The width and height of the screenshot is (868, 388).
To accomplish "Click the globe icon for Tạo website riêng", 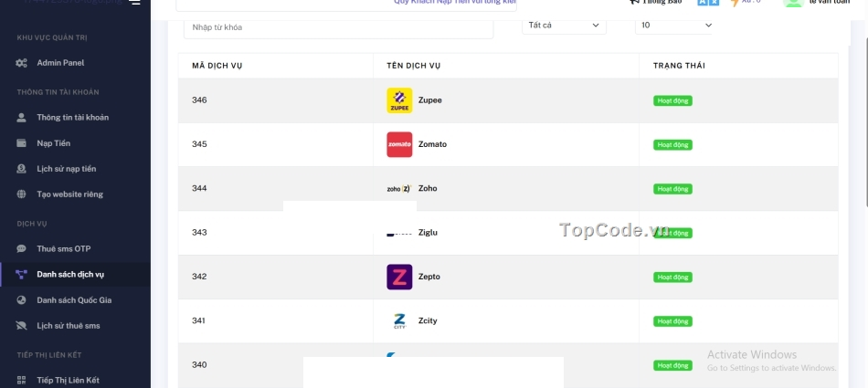I will pyautogui.click(x=22, y=194).
